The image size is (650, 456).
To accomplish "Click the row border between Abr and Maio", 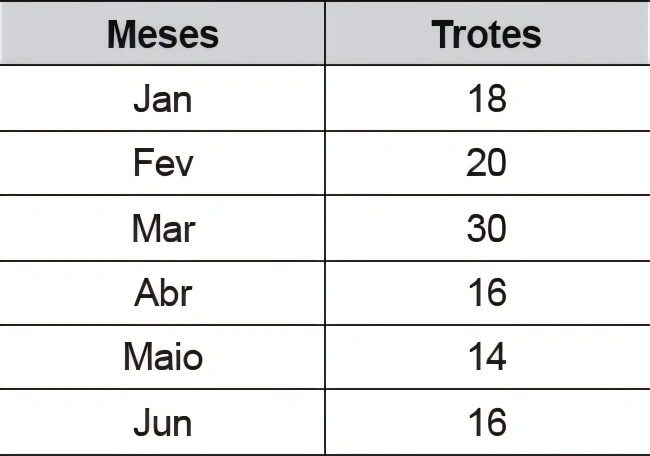I will [162, 325].
